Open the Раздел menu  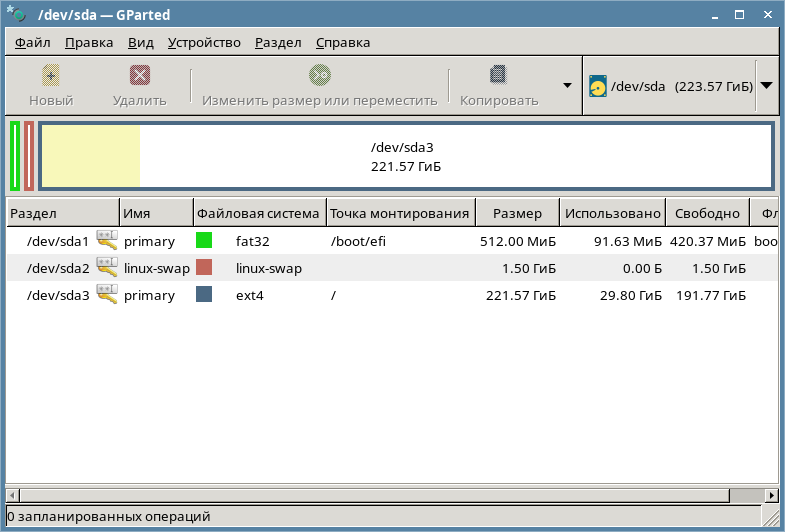(278, 43)
